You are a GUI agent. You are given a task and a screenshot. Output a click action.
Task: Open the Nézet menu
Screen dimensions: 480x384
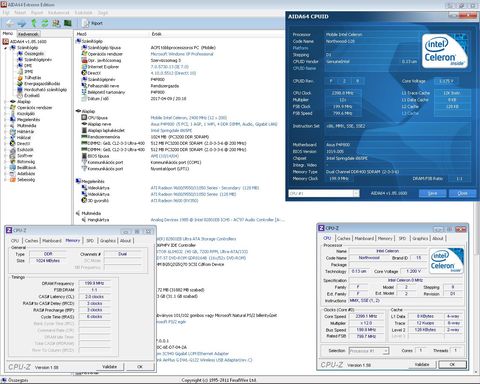coord(20,13)
